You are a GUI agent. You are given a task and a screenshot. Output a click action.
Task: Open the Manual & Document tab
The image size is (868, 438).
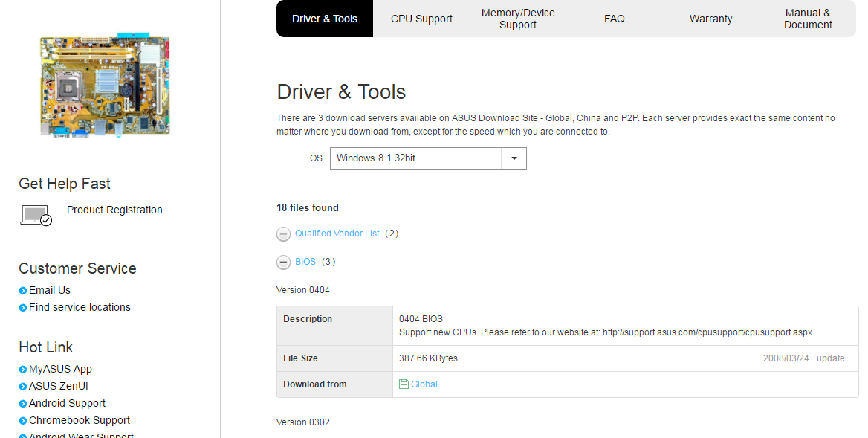pyautogui.click(x=808, y=19)
